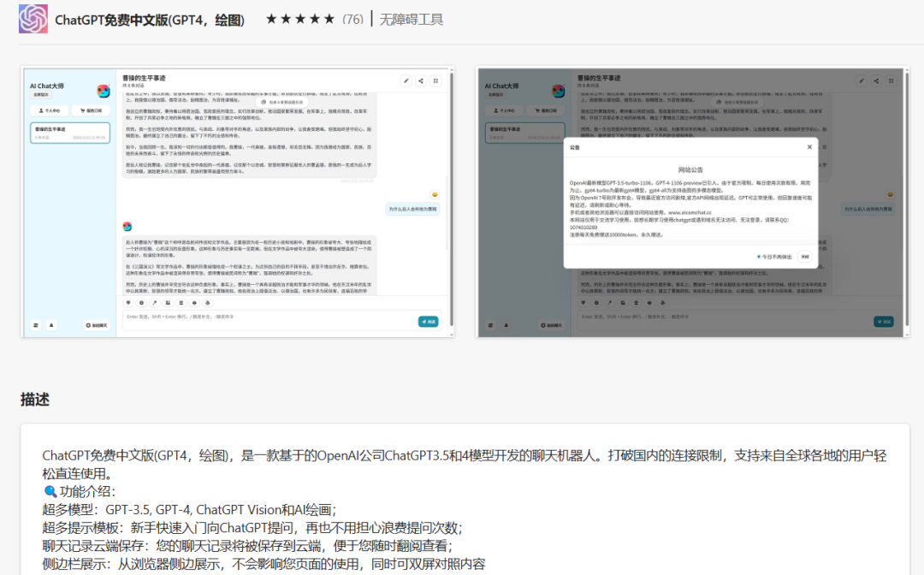Click the five-star rating
Image resolution: width=924 pixels, height=575 pixels.
click(x=300, y=20)
